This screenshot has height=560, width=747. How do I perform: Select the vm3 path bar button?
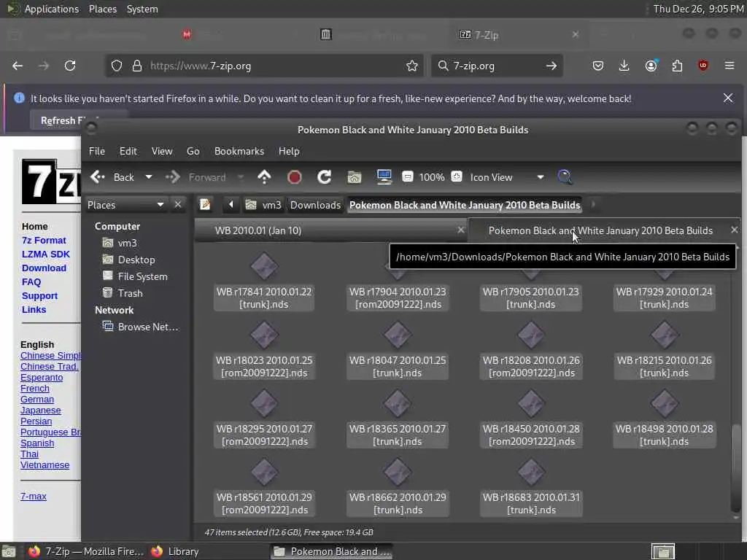click(263, 205)
